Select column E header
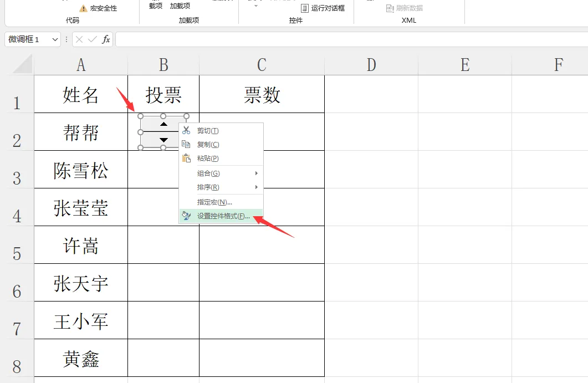The width and height of the screenshot is (588, 383). click(465, 65)
